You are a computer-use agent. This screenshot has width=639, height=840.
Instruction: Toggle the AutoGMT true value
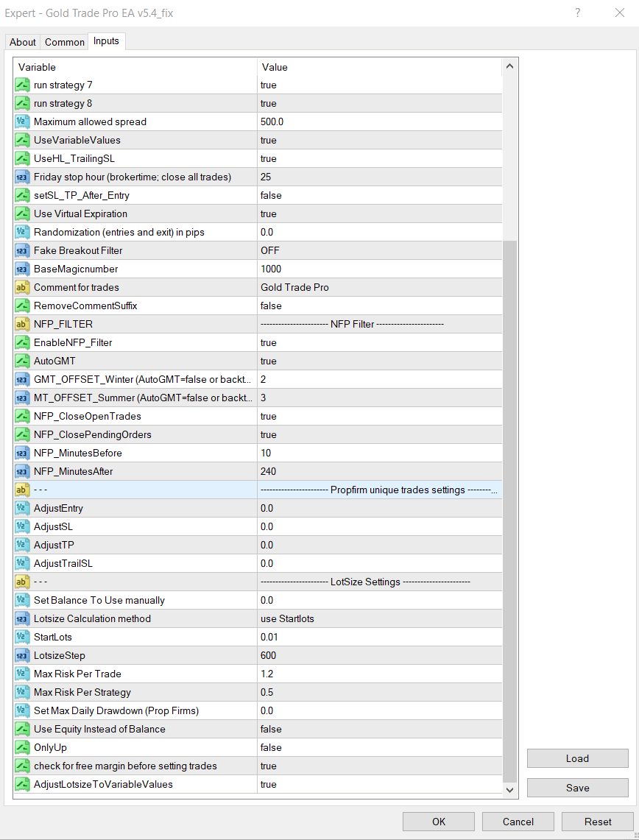379,361
